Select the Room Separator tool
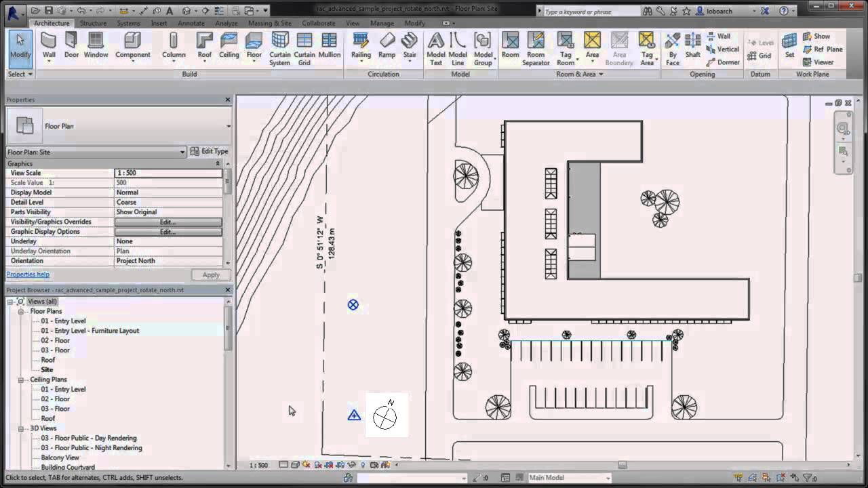Image resolution: width=868 pixels, height=488 pixels. 536,49
